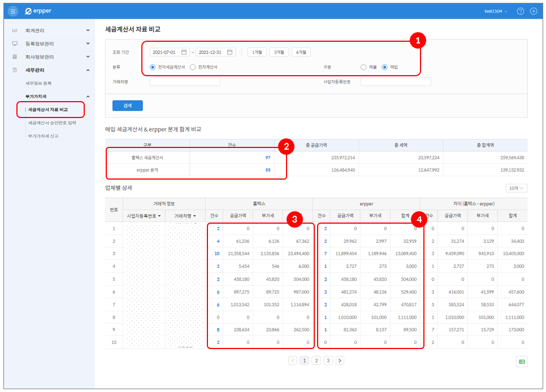Image resolution: width=546 pixels, height=392 pixels.
Task: Open the 10개 rows-per-page dropdown
Action: coord(517,188)
